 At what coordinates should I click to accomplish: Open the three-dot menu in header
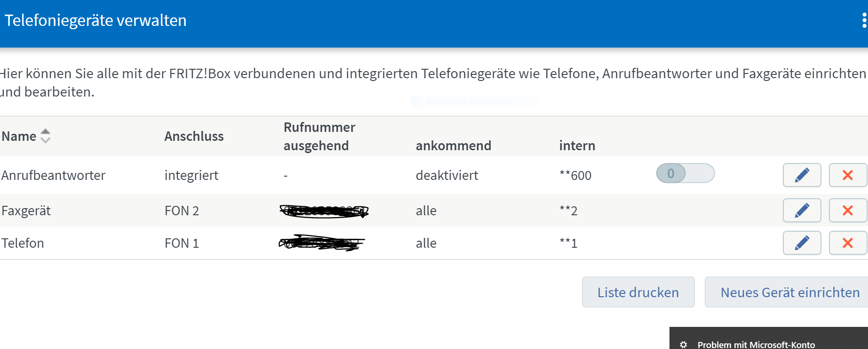tap(864, 21)
